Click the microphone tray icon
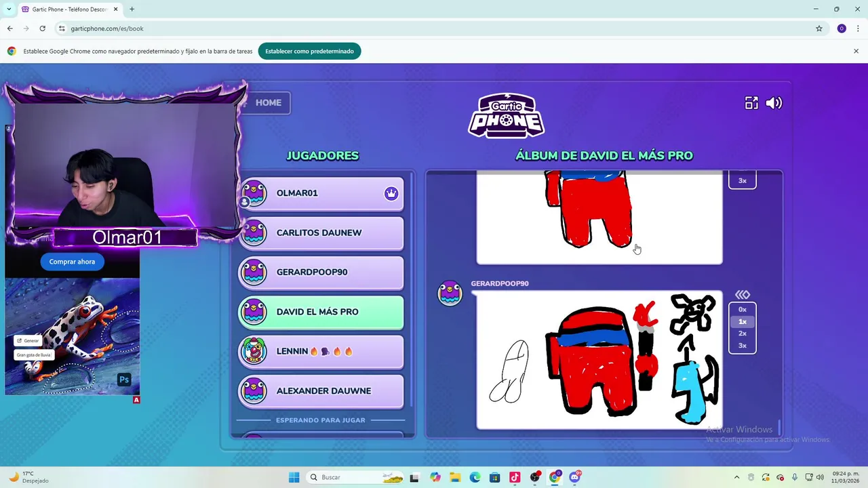This screenshot has height=488, width=868. [794, 477]
